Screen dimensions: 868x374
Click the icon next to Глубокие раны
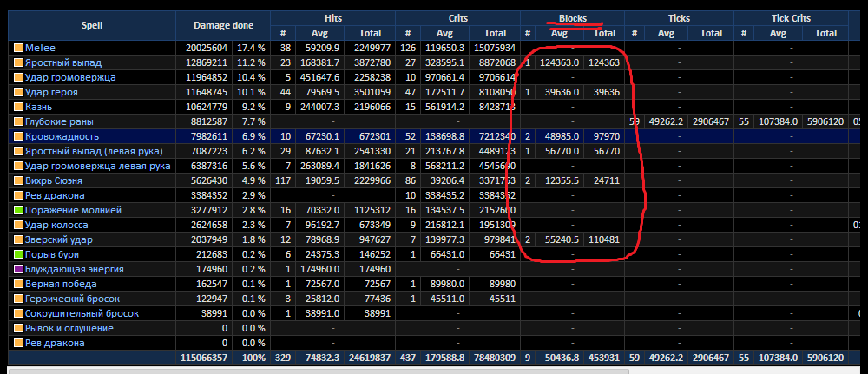point(18,121)
